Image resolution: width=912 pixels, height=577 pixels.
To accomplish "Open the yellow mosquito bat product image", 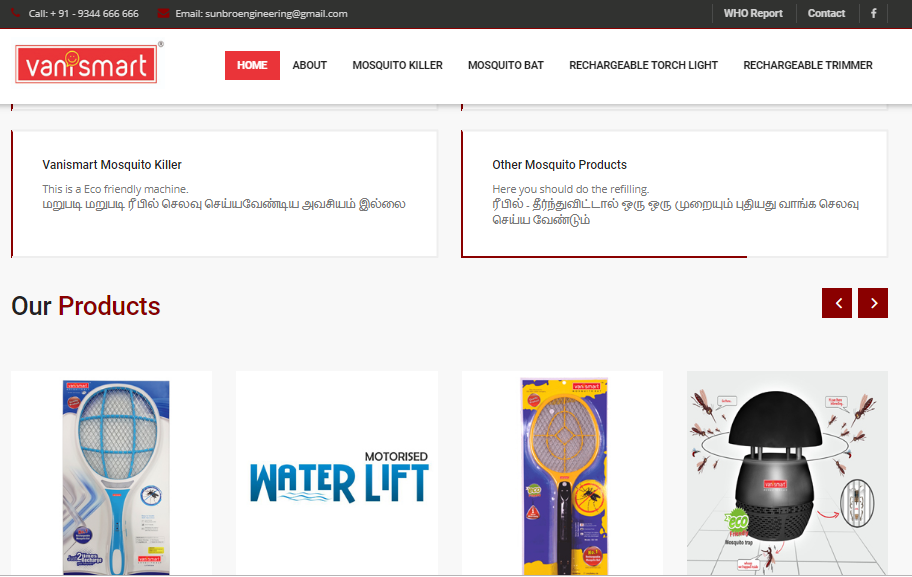I will (562, 473).
